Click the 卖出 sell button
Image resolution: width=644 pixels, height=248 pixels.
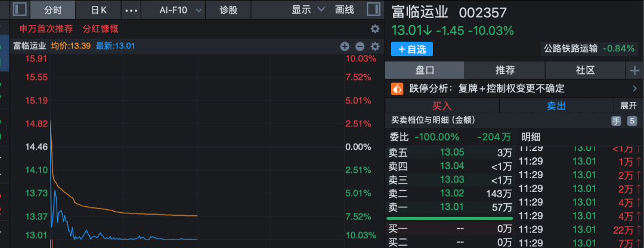pyautogui.click(x=556, y=106)
